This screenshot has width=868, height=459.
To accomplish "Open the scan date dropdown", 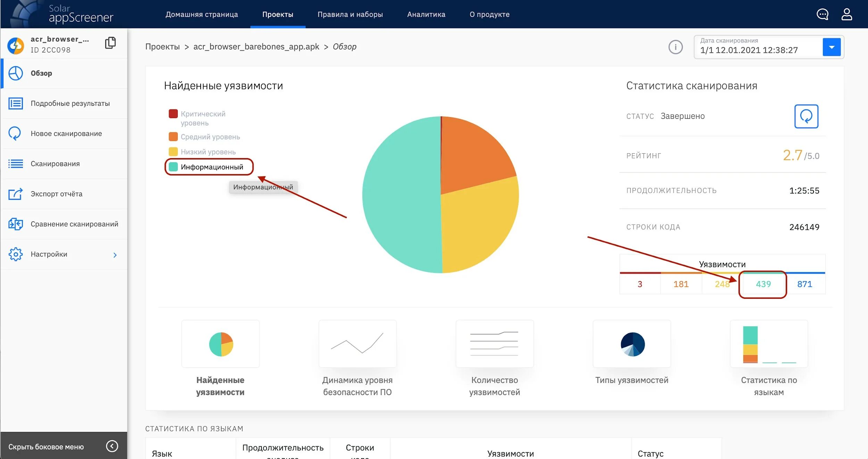I will click(831, 47).
